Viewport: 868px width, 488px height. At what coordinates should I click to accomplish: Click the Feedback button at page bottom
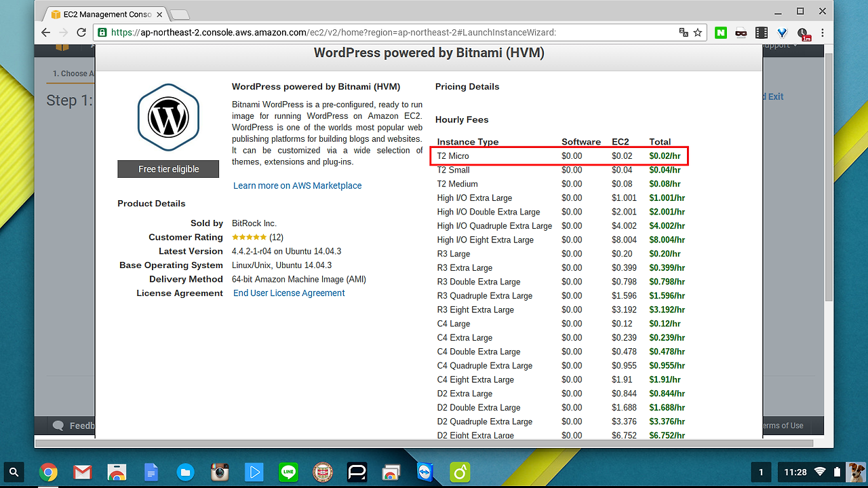75,426
